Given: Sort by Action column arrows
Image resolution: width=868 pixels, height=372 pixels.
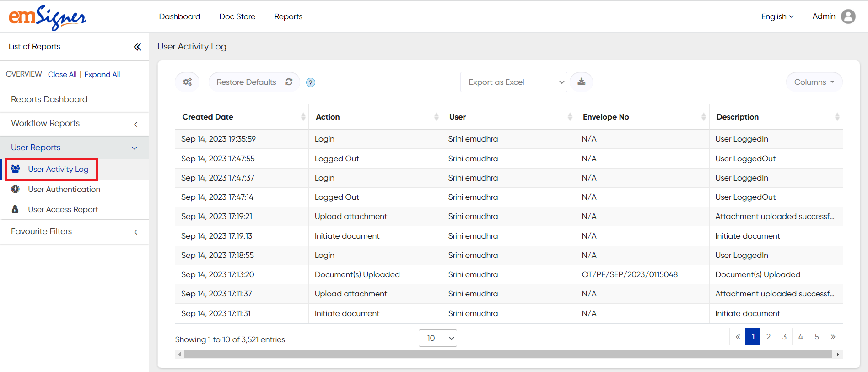Looking at the screenshot, I should 437,117.
